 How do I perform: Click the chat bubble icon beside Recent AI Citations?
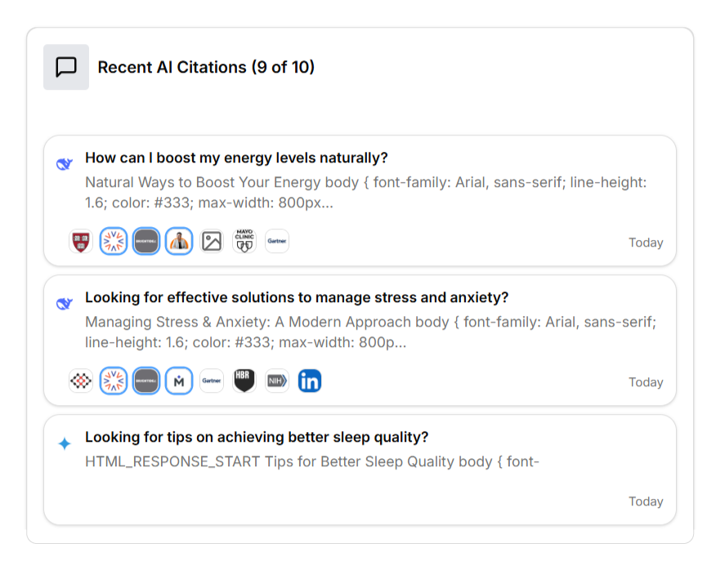coord(66,67)
